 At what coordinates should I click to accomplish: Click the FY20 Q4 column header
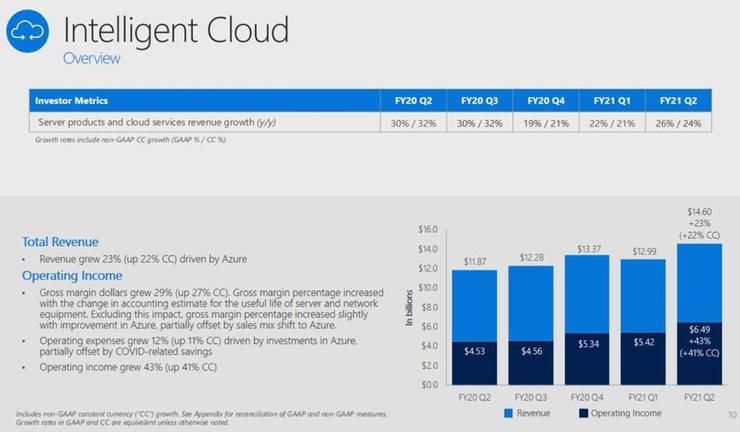point(544,101)
